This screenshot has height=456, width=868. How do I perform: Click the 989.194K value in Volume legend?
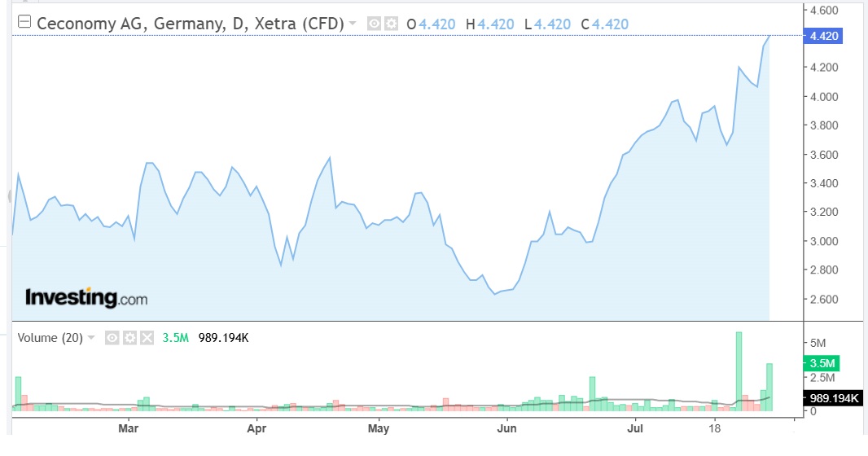[224, 338]
